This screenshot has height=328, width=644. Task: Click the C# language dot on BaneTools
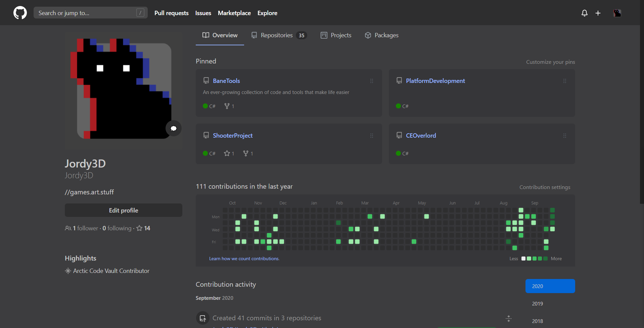(x=205, y=106)
